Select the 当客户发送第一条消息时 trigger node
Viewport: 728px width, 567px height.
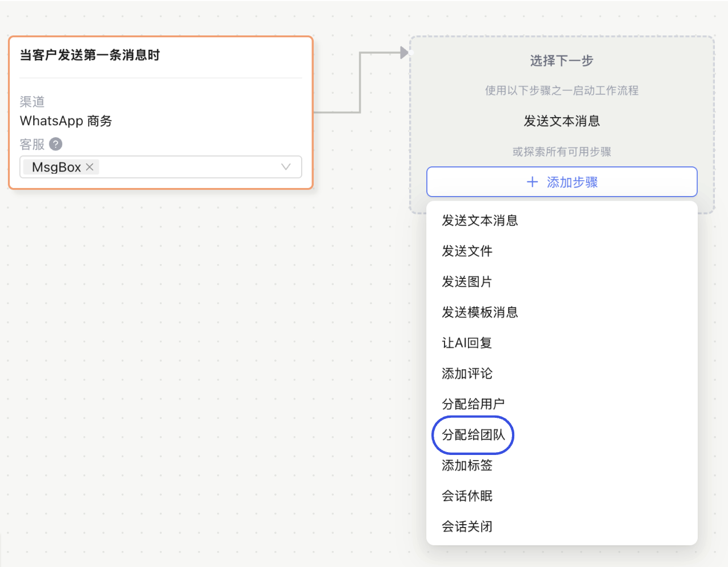(x=160, y=55)
